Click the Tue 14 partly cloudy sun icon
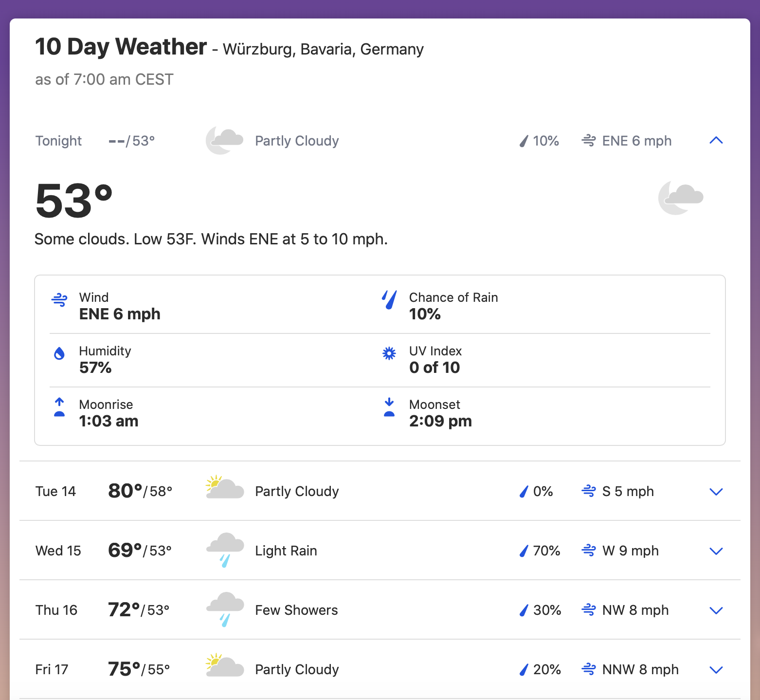760x700 pixels. (x=224, y=488)
